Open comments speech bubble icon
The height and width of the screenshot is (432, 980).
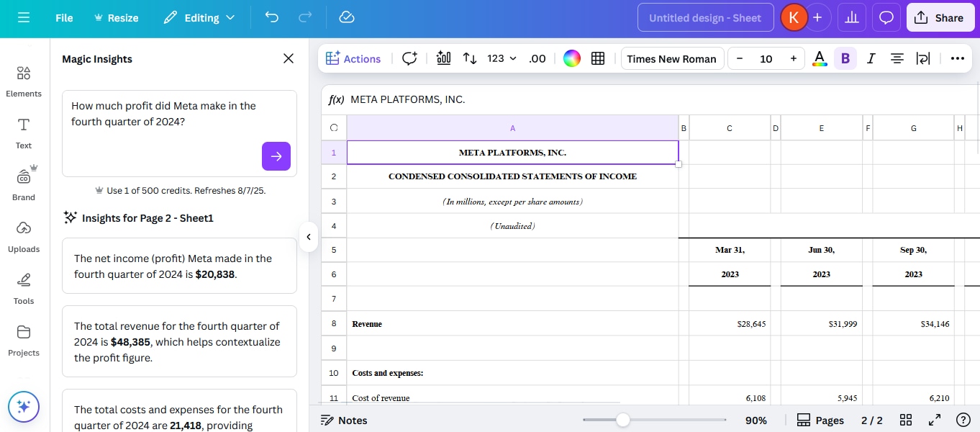886,18
